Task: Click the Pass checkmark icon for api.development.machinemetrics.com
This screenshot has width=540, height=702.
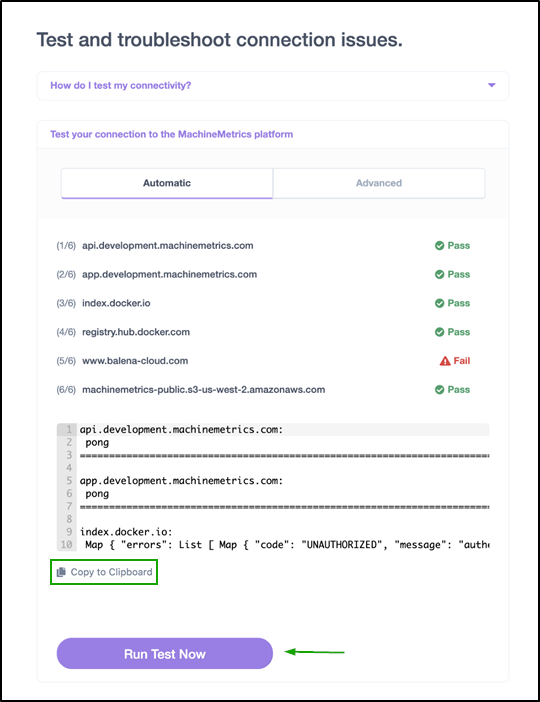Action: pyautogui.click(x=439, y=245)
